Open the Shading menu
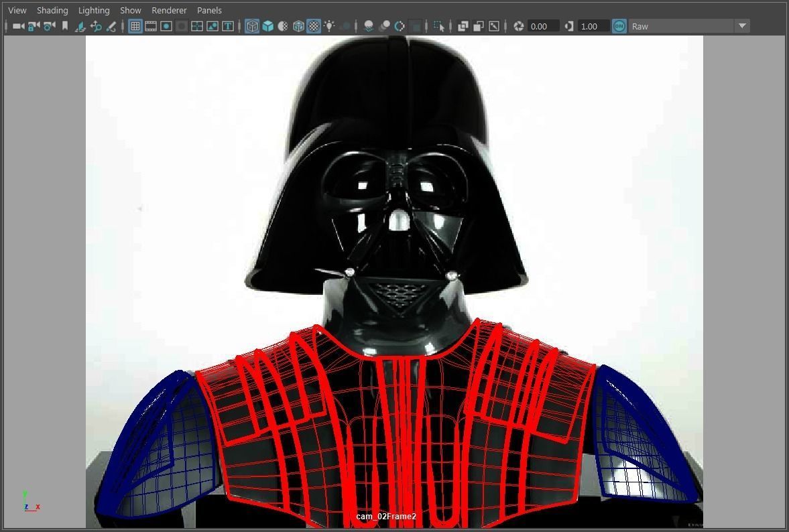 coord(52,10)
